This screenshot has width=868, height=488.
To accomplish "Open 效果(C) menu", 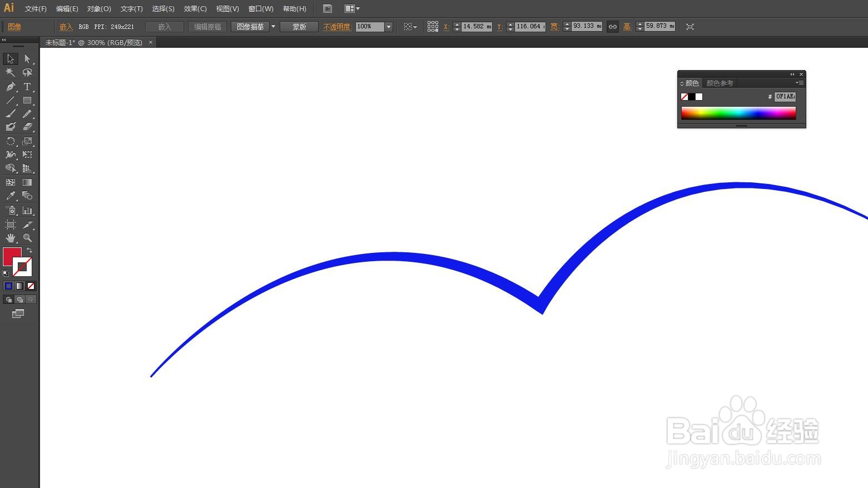I will (x=195, y=9).
